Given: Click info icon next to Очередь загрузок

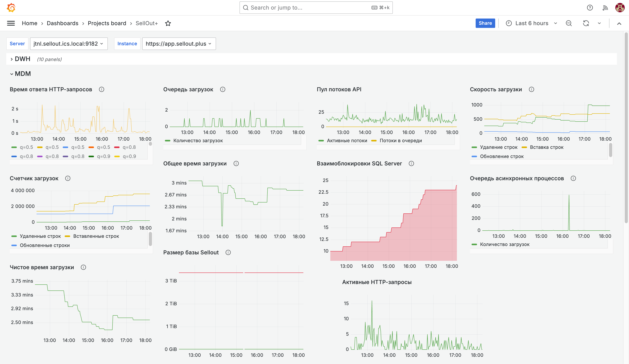Looking at the screenshot, I should pos(223,89).
